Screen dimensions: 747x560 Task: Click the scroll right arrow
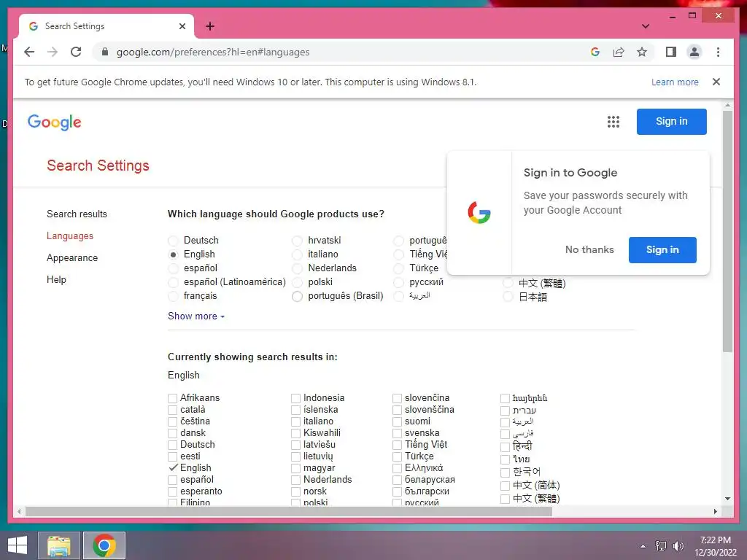tap(715, 511)
